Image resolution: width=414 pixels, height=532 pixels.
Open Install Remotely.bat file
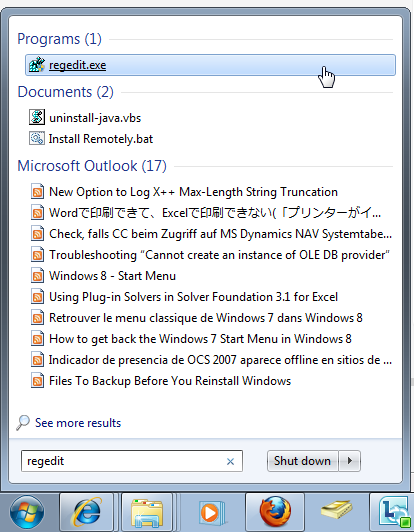point(101,139)
